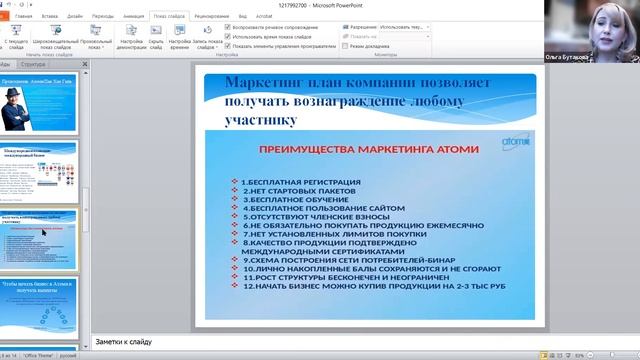Open the Рецензирование tab

tap(211, 16)
